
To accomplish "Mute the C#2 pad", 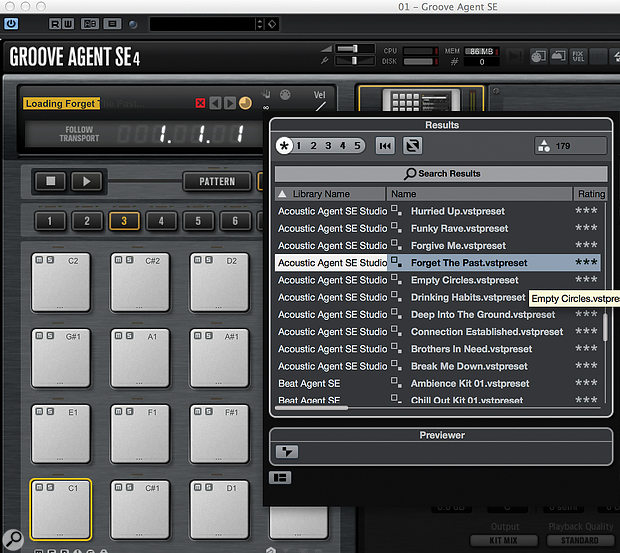I will (119, 260).
